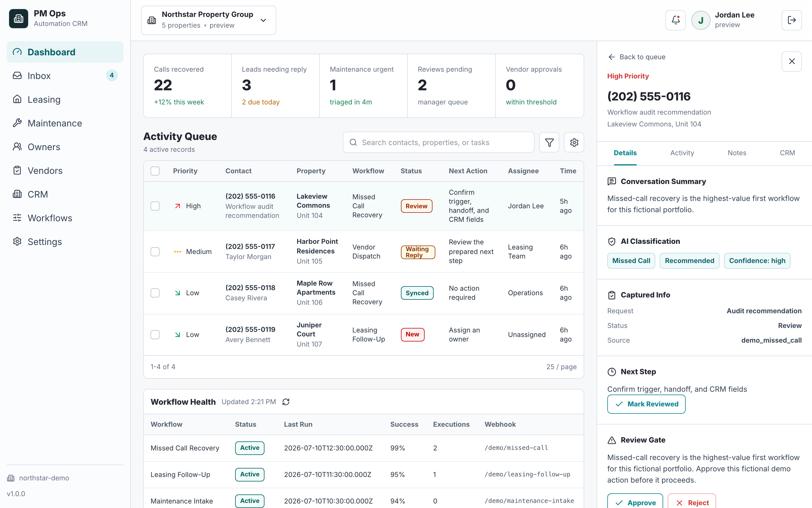Click the Inbox count badge 4
This screenshot has width=812, height=508.
click(112, 75)
